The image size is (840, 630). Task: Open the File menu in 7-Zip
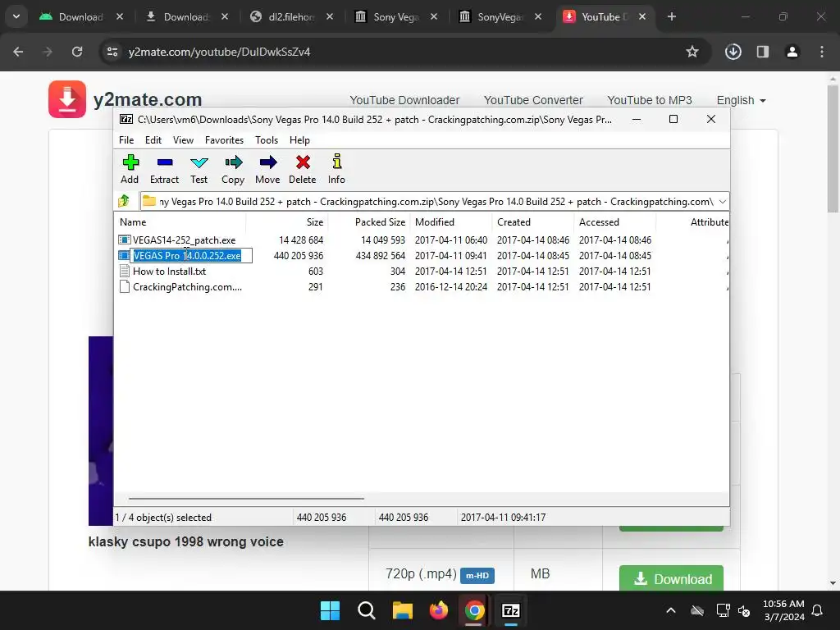click(126, 139)
